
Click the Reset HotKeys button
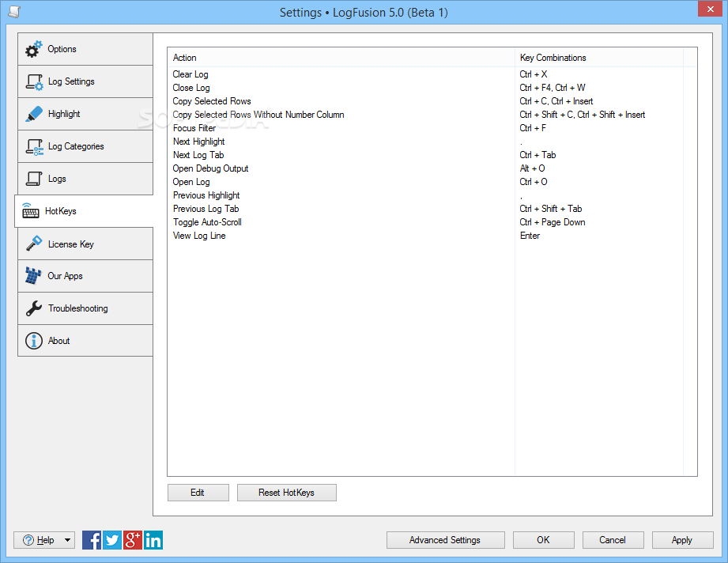coord(287,493)
